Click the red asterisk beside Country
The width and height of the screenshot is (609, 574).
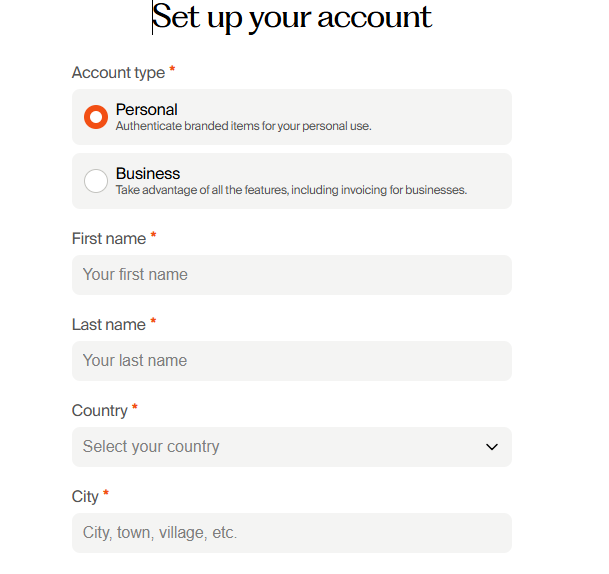tap(135, 408)
